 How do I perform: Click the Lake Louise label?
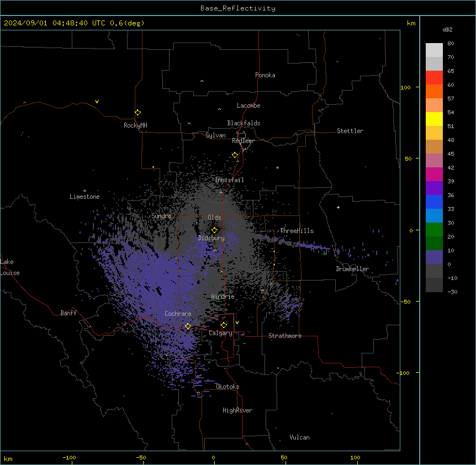[10, 267]
